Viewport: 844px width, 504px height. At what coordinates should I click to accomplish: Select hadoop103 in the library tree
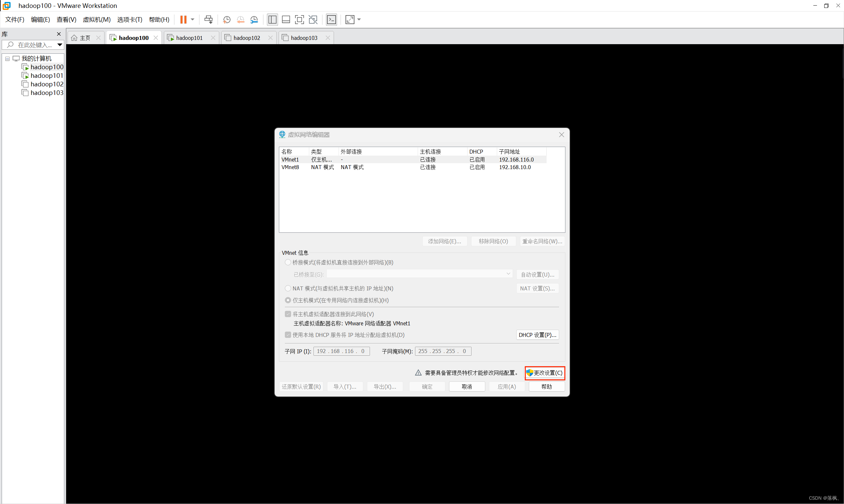point(47,93)
